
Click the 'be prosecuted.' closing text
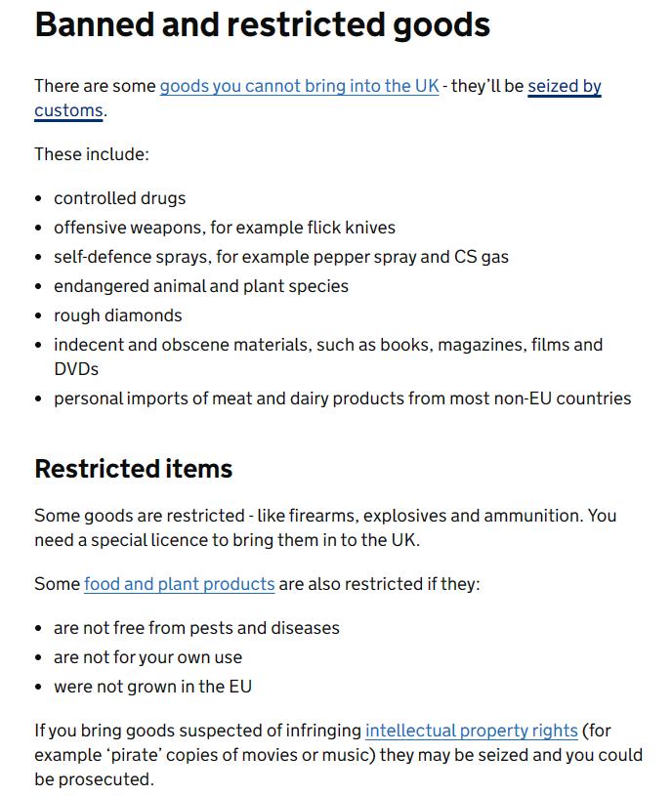coord(94,779)
